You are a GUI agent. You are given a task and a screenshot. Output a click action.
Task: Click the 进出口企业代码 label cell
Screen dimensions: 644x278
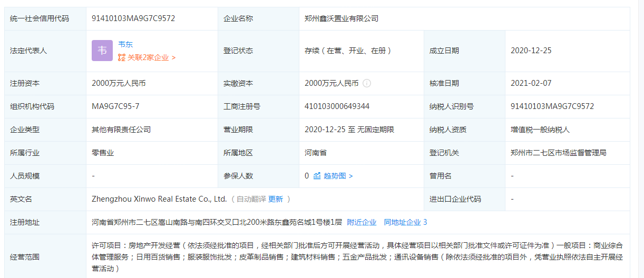(464, 199)
